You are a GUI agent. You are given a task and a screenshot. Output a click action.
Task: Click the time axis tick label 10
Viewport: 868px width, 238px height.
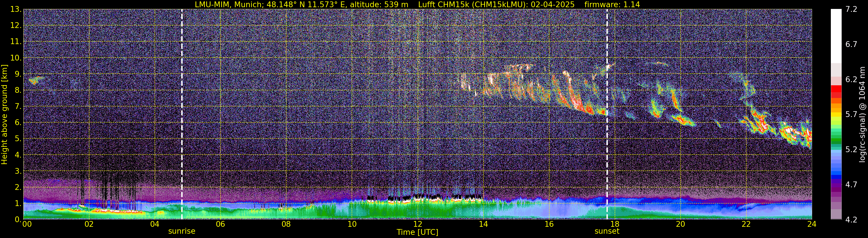(351, 224)
